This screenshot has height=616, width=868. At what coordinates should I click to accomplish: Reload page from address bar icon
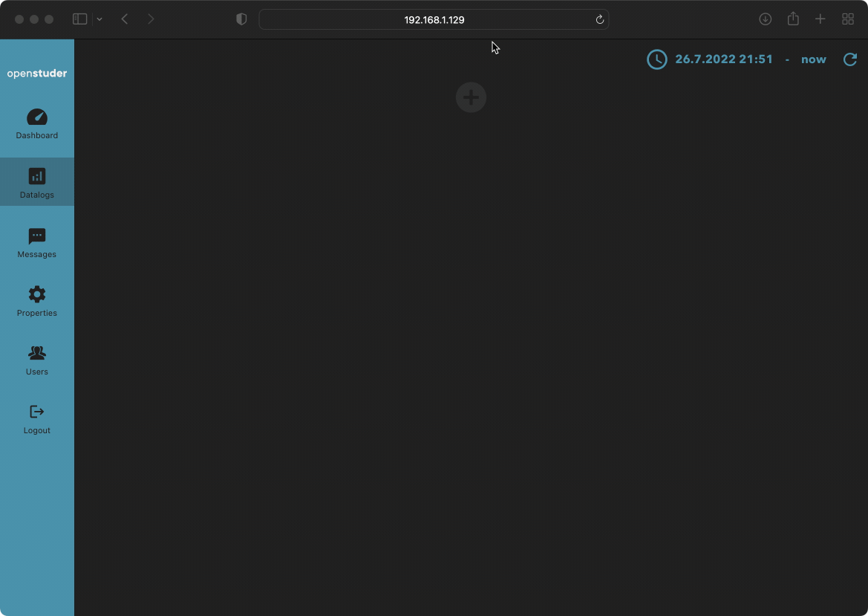pos(599,19)
